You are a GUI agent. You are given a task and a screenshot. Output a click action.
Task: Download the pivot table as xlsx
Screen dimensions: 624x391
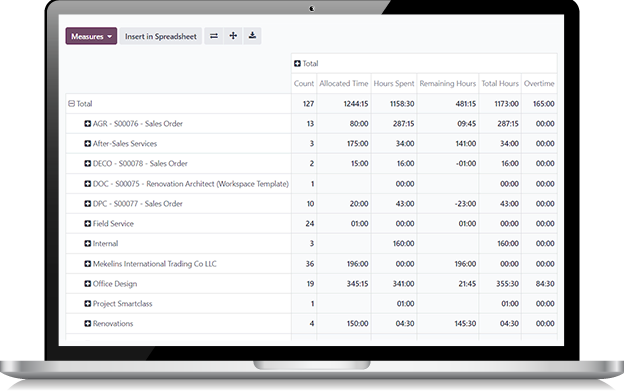coord(252,36)
